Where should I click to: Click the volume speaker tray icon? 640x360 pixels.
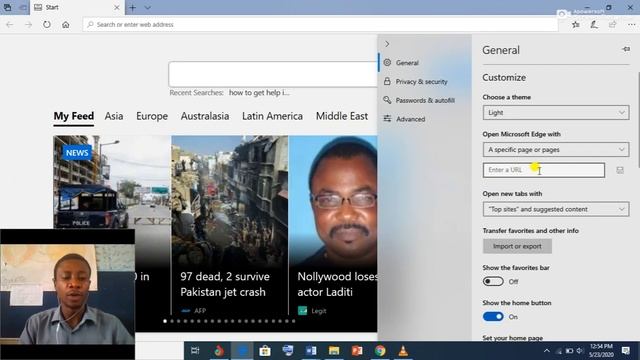coord(579,351)
